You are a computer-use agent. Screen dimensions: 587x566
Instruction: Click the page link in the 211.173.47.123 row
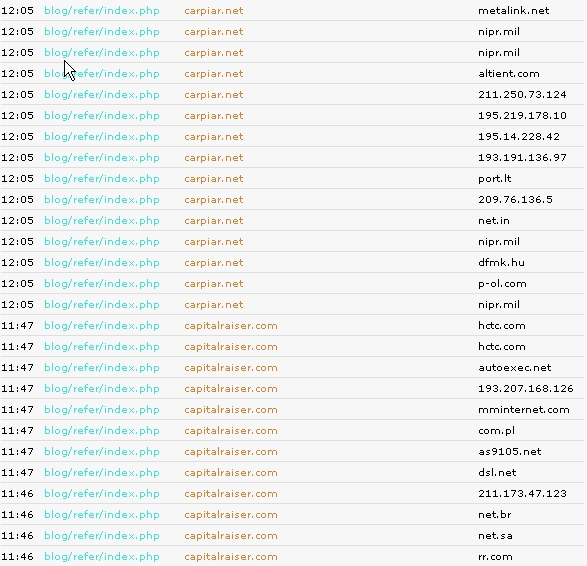click(102, 493)
